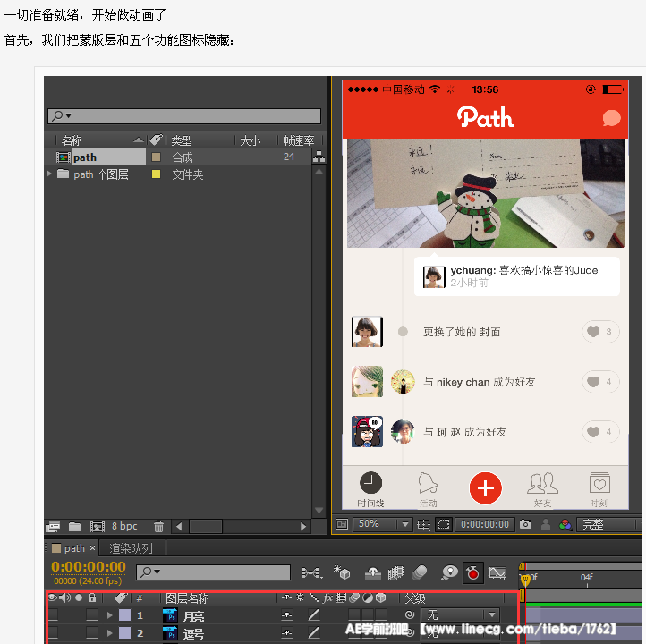
Task: Click the lavender label swatch of layer 1
Action: point(125,615)
